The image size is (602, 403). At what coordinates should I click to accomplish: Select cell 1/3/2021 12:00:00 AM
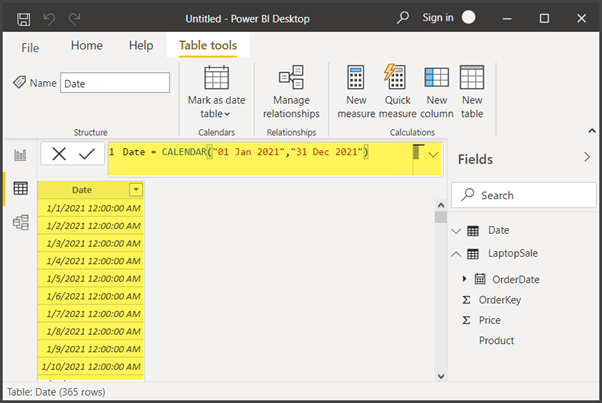[91, 243]
